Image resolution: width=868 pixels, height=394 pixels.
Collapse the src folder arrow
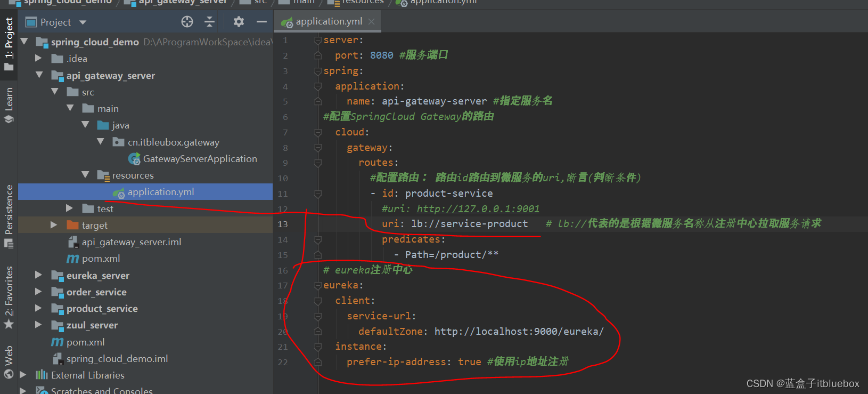coord(55,92)
